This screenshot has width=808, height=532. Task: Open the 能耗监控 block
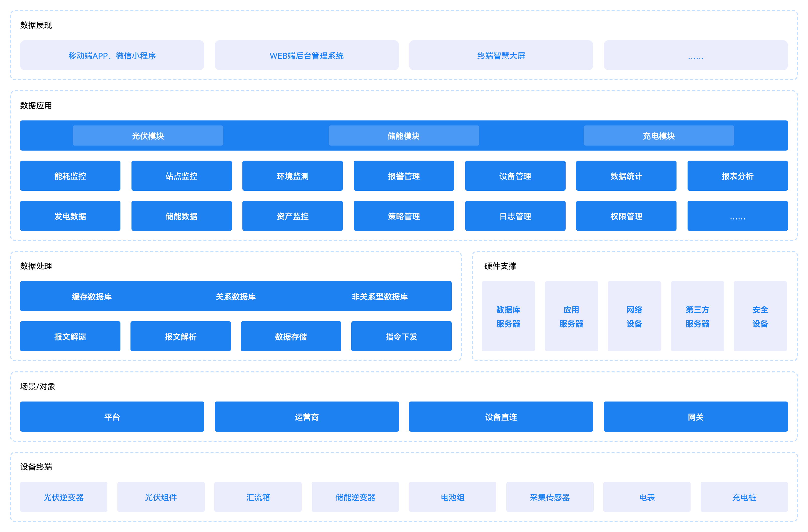(70, 176)
